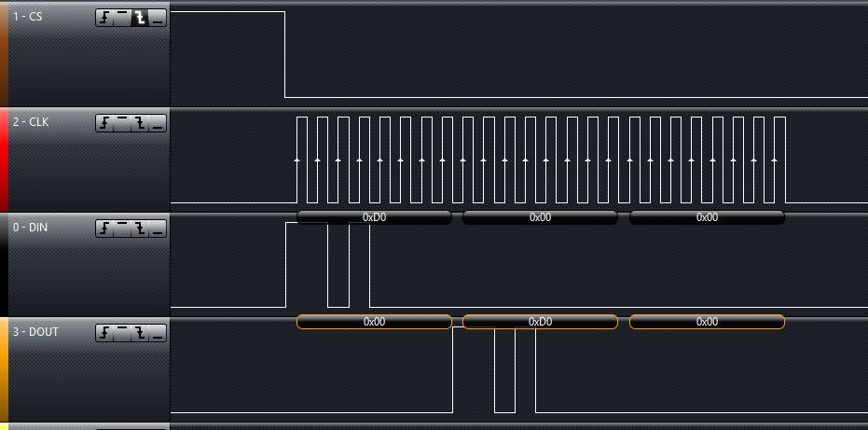Screen dimensions: 868x430
Task: Click the first 0x00 decoded byte on DOUT
Action: point(374,322)
